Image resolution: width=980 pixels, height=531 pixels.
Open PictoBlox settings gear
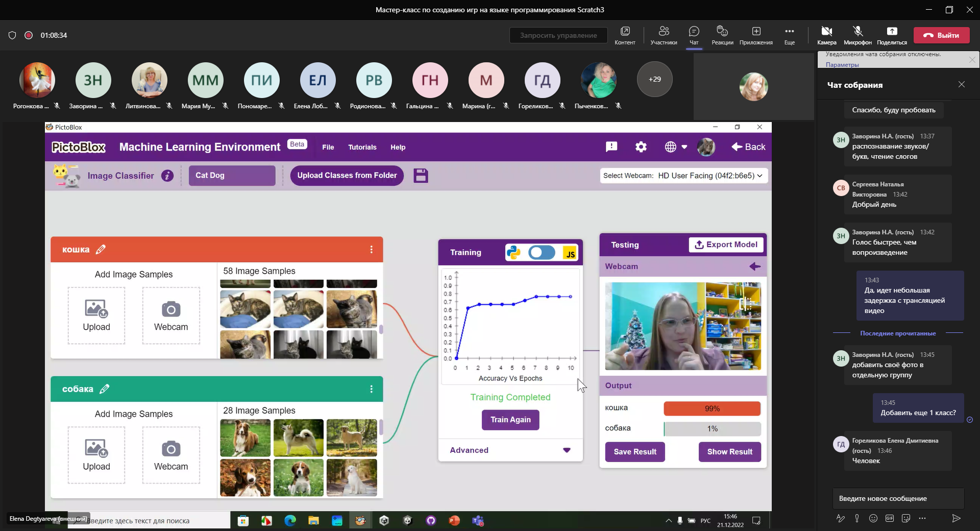click(641, 147)
